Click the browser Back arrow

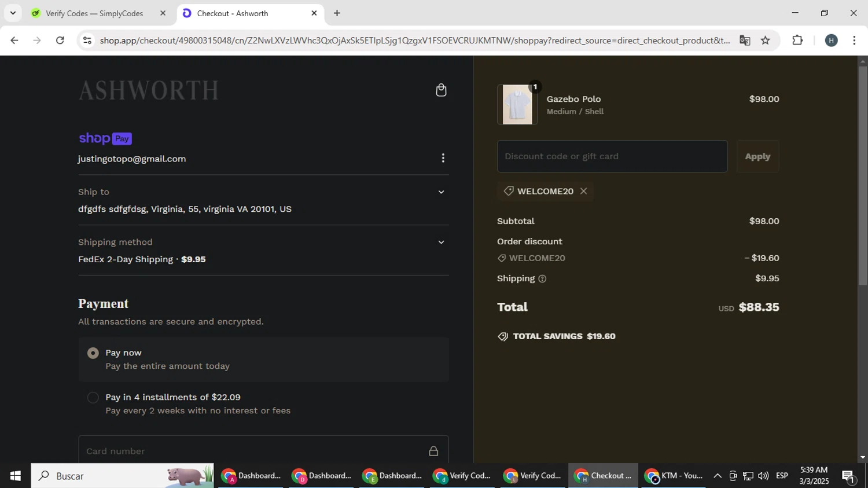tap(14, 41)
